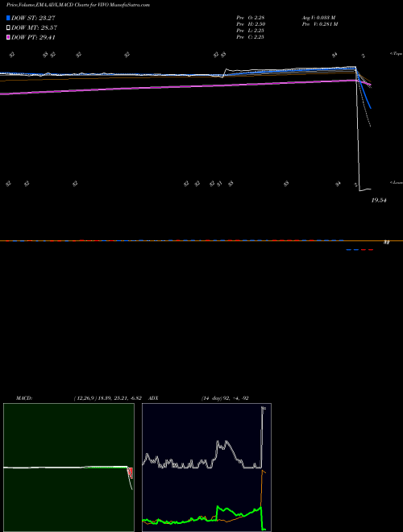Image resolution: width=403 pixels, height=532 pixels.
Task: Click the volume axis label beside orange line
Action: [x=386, y=243]
